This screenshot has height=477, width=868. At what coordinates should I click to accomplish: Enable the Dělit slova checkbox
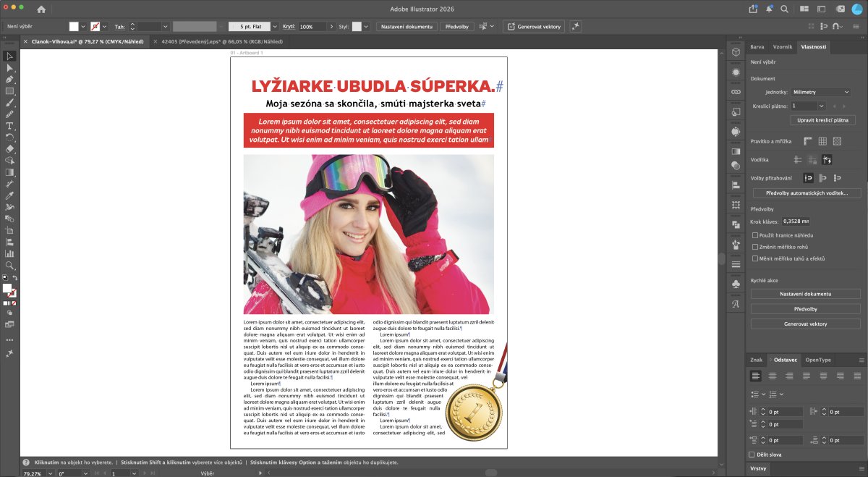(752, 454)
